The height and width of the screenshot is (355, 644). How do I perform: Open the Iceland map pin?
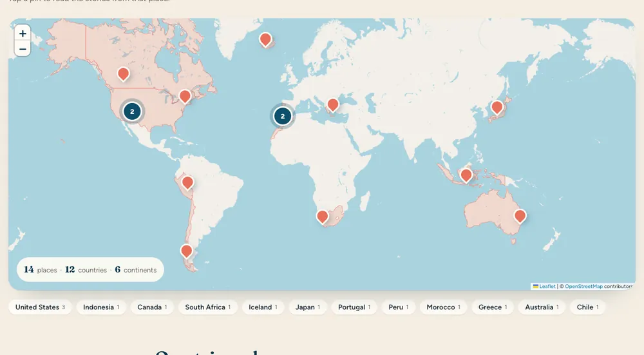click(x=265, y=40)
